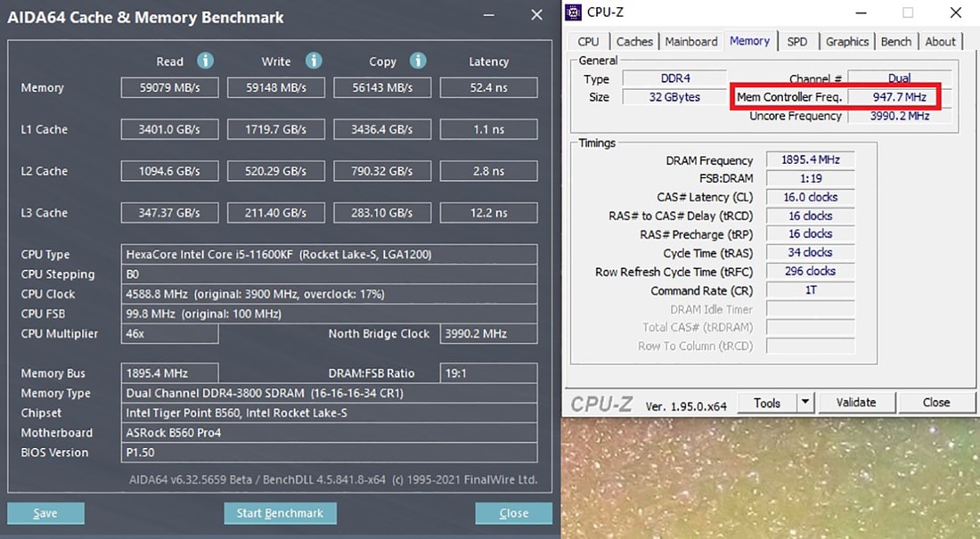Select the Memory Write value 59148 MB/s

[275, 87]
